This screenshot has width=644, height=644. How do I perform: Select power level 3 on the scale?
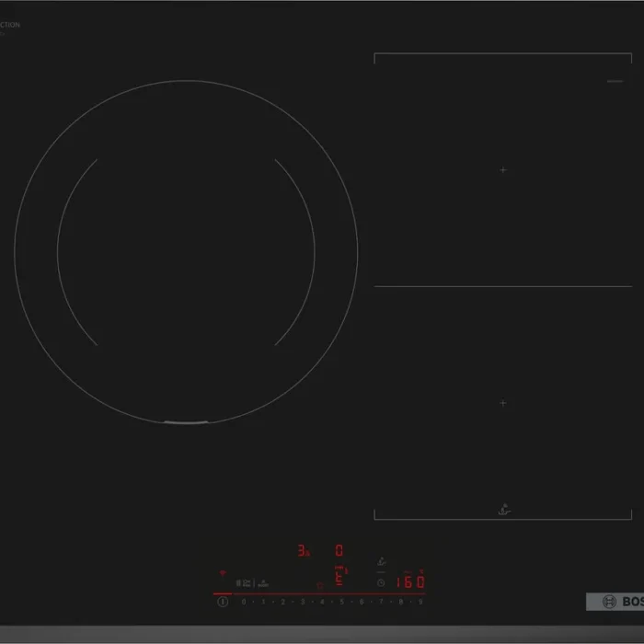click(x=303, y=602)
